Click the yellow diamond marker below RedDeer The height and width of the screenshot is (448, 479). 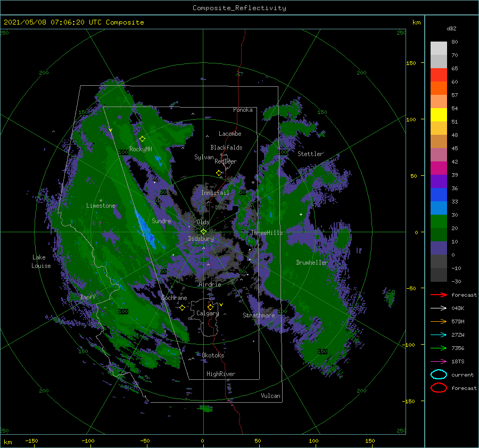pos(219,173)
